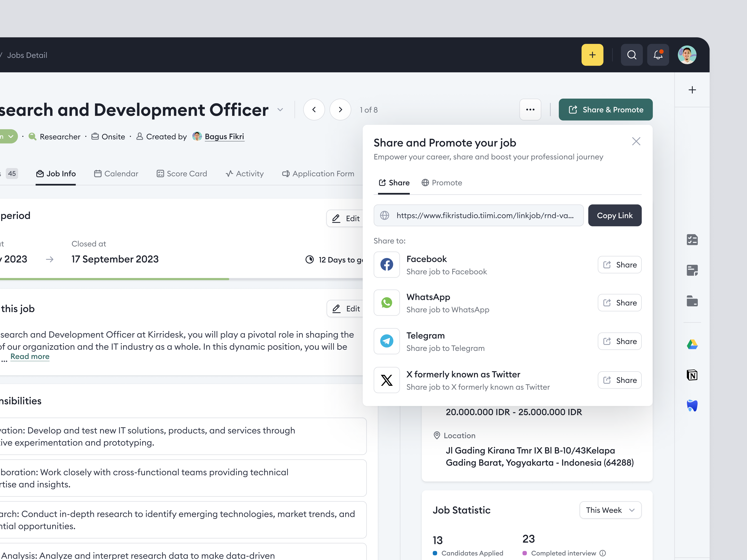747x560 pixels.
Task: Open Google Drive integration icon
Action: click(692, 344)
